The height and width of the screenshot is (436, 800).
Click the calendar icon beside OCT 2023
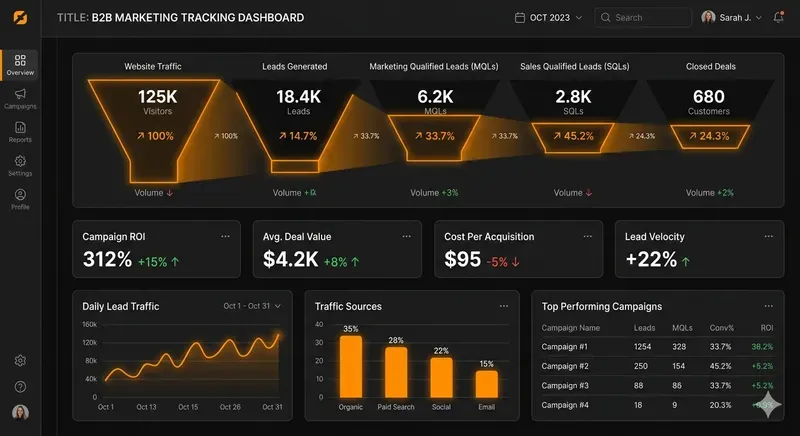pyautogui.click(x=520, y=18)
